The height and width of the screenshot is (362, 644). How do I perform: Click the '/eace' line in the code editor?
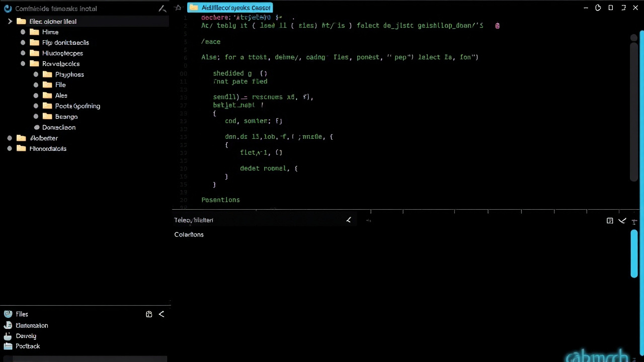[x=211, y=42]
